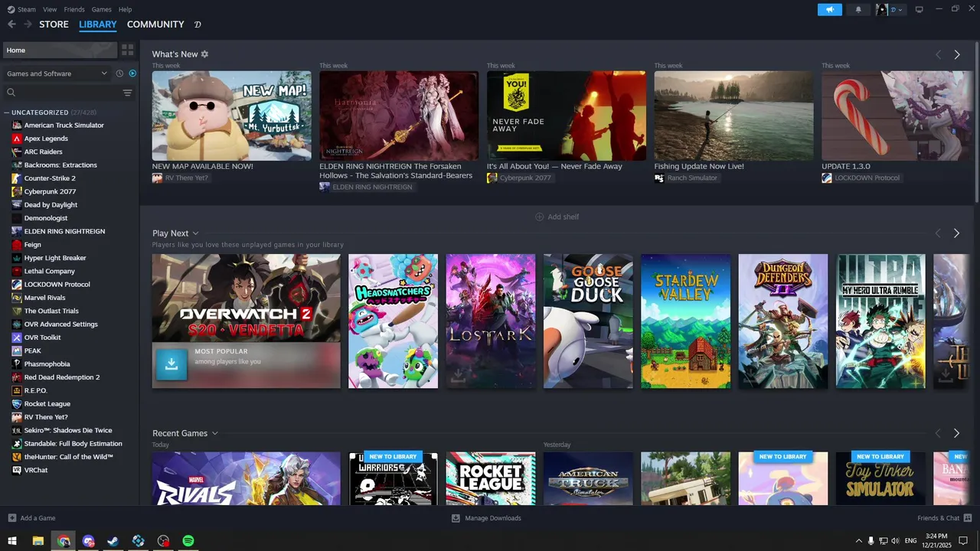Select Phasmophobia in game list

[47, 364]
